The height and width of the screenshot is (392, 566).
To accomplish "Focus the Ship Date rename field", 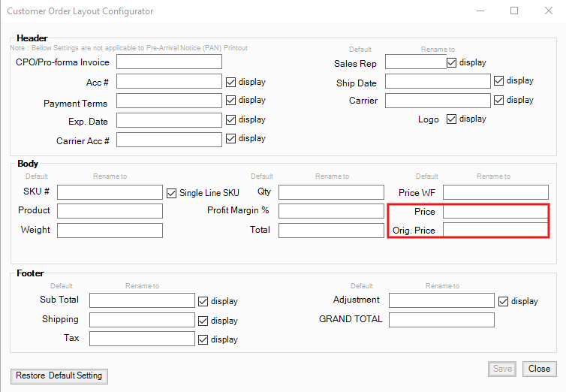I will click(438, 81).
